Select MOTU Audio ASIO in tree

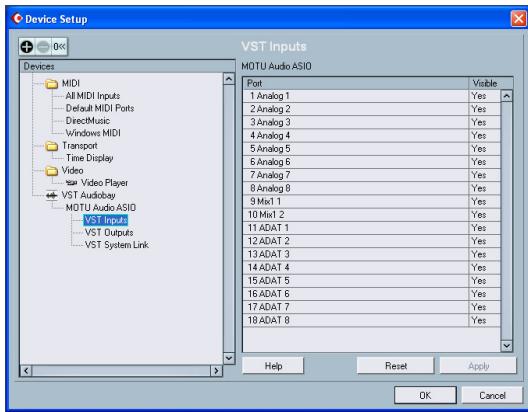101,208
